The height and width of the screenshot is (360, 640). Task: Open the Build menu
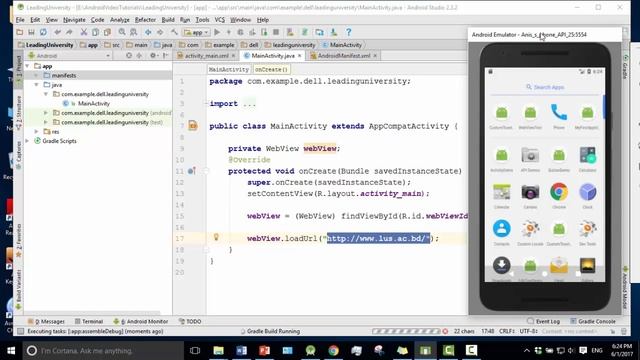pos(168,20)
